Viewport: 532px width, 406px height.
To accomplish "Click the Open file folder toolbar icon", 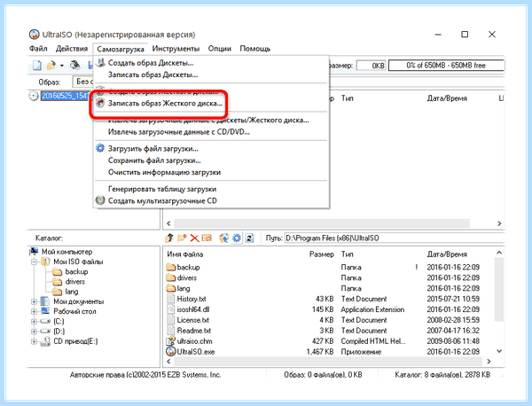I will pos(51,65).
